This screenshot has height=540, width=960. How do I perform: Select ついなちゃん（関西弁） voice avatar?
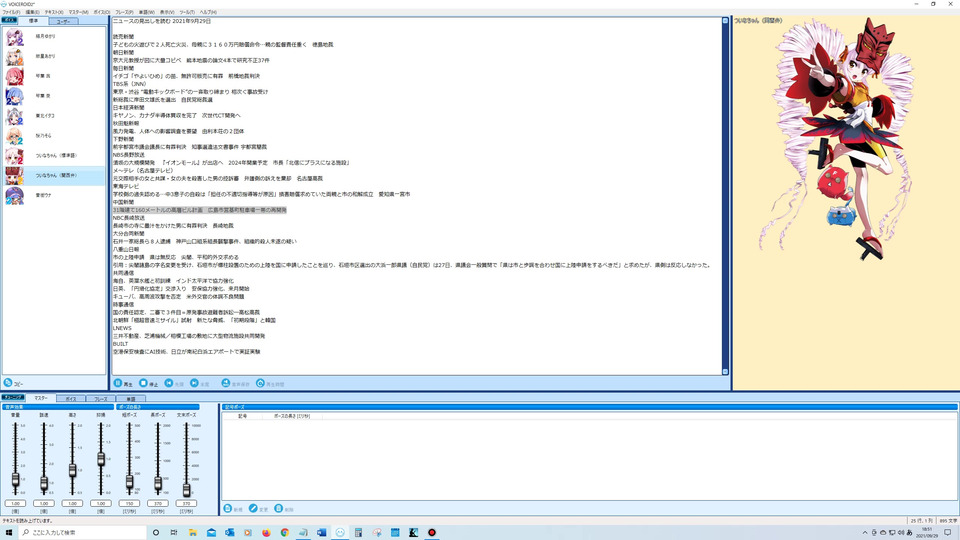point(15,176)
